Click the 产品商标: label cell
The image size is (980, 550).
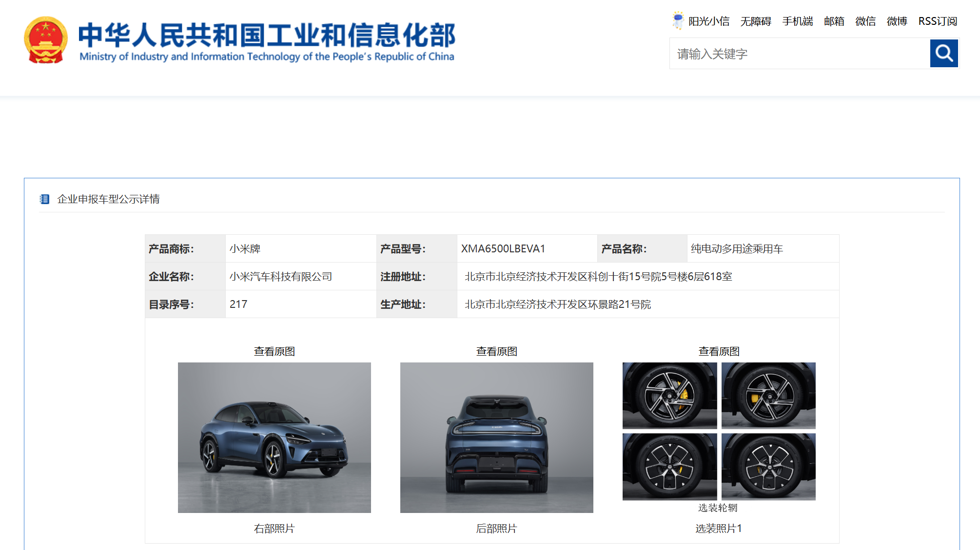click(185, 249)
